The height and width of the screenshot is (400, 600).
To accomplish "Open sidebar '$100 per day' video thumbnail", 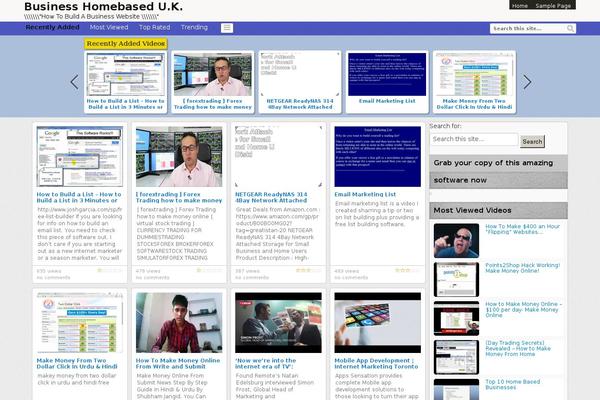I will (456, 318).
